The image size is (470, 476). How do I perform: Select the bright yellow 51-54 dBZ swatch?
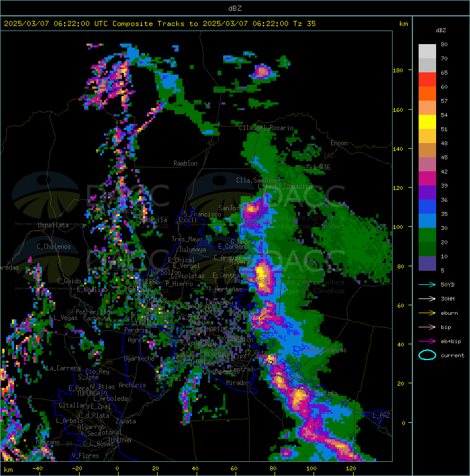(427, 122)
